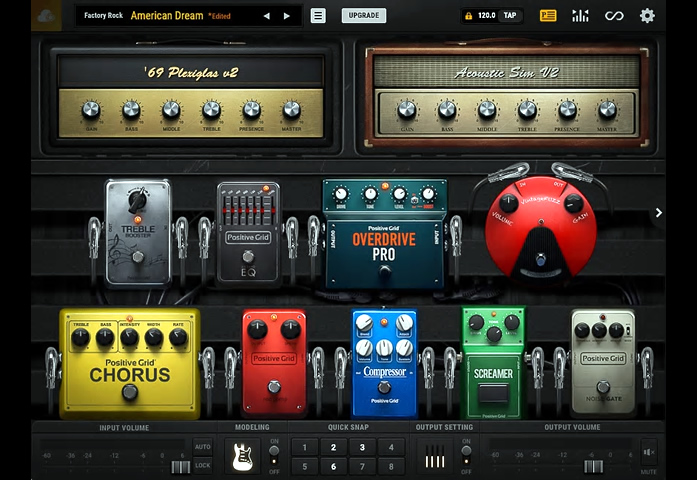Select Quick Snap 8
Screen dimensions: 697x480
pyautogui.click(x=391, y=467)
